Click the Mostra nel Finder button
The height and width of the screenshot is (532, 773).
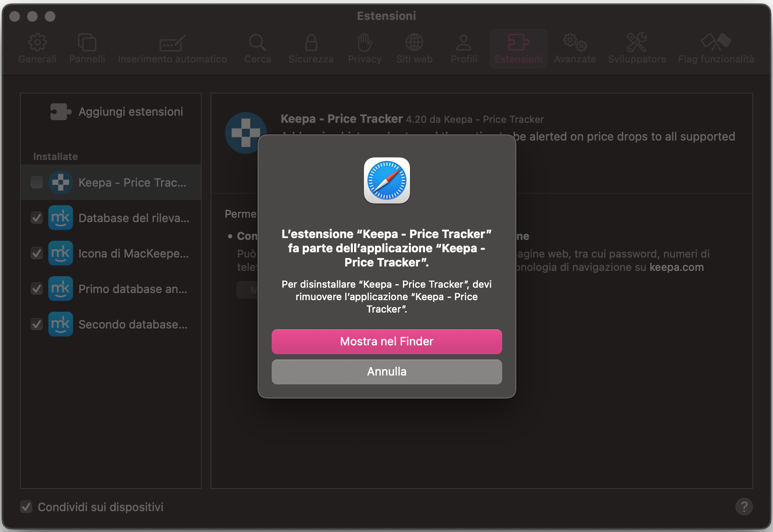click(386, 341)
